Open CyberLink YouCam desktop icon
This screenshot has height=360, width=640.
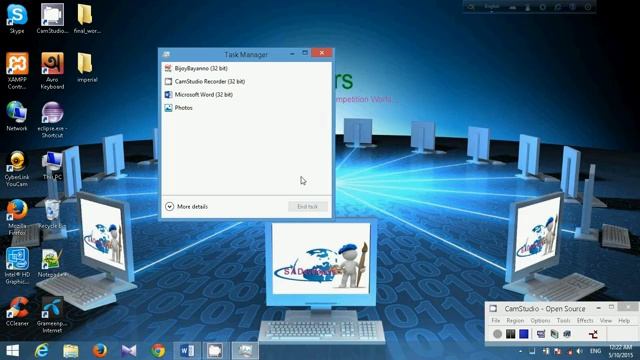17,169
